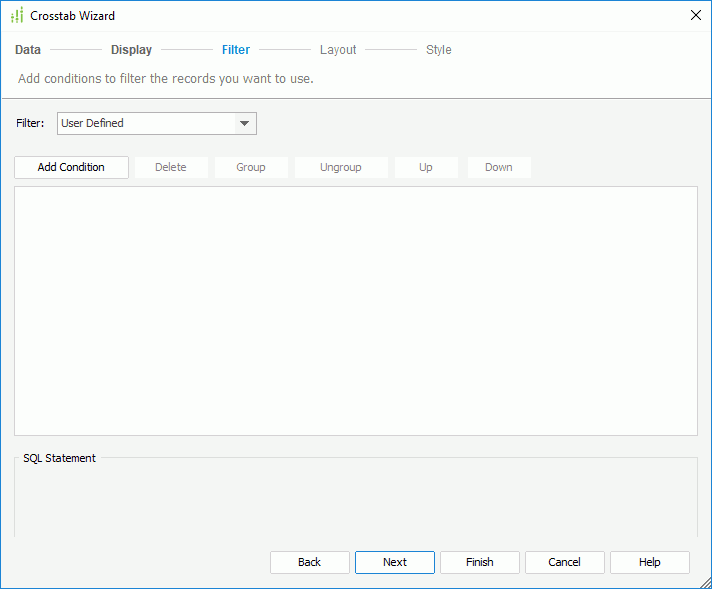Click the User Defined filter combo box
712x589 pixels.
[157, 124]
